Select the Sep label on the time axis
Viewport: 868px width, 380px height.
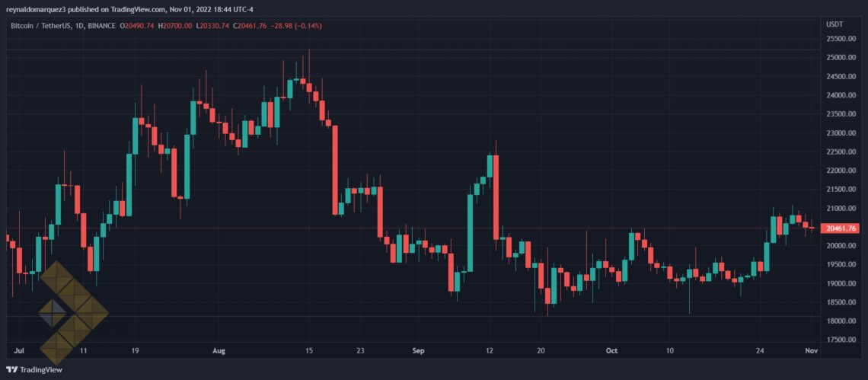point(416,352)
